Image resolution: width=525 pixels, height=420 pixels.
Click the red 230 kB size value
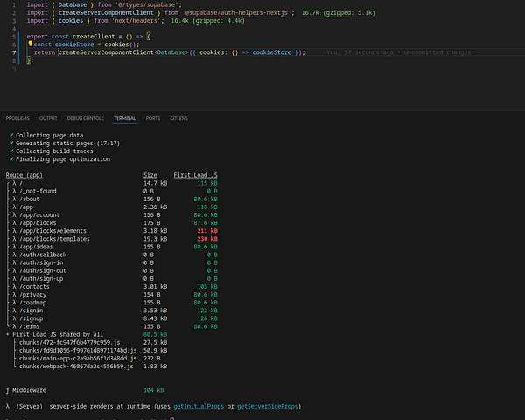pos(206,239)
